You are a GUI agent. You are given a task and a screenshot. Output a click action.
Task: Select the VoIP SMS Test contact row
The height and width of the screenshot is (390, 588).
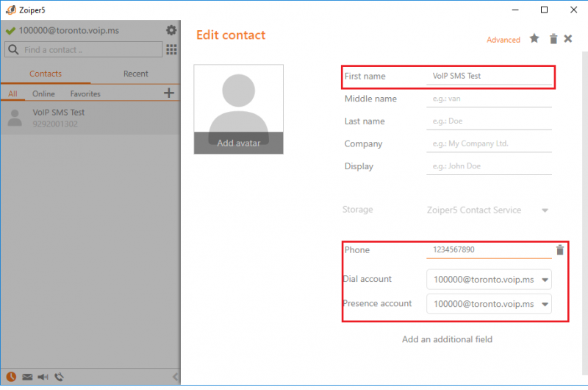90,118
